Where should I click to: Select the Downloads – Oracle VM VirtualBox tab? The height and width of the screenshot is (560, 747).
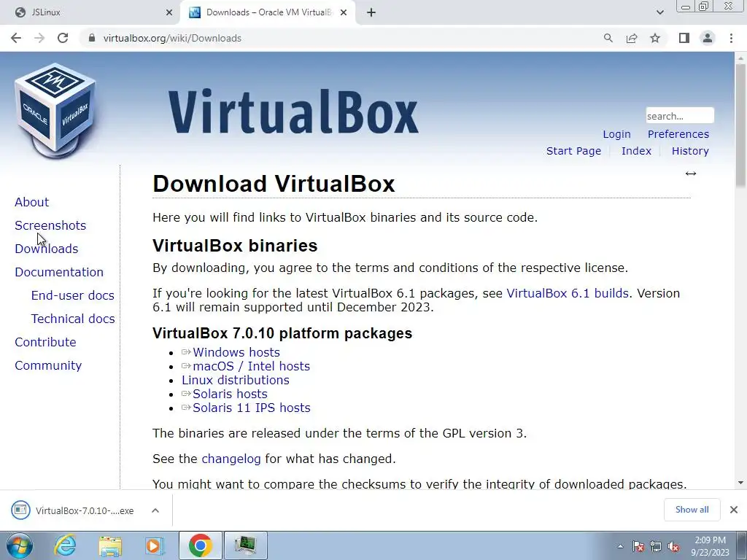pos(267,13)
